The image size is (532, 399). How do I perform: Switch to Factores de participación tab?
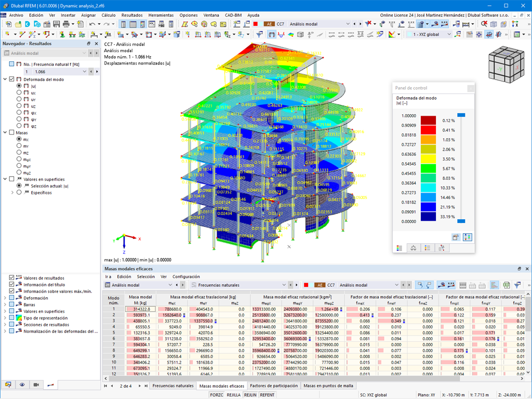(274, 386)
